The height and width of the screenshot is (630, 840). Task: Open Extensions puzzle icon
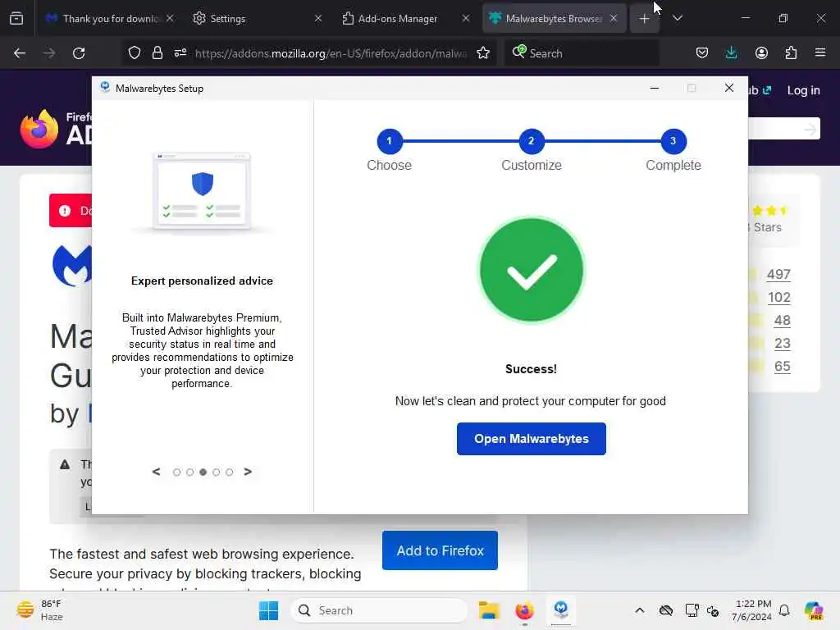tap(791, 52)
